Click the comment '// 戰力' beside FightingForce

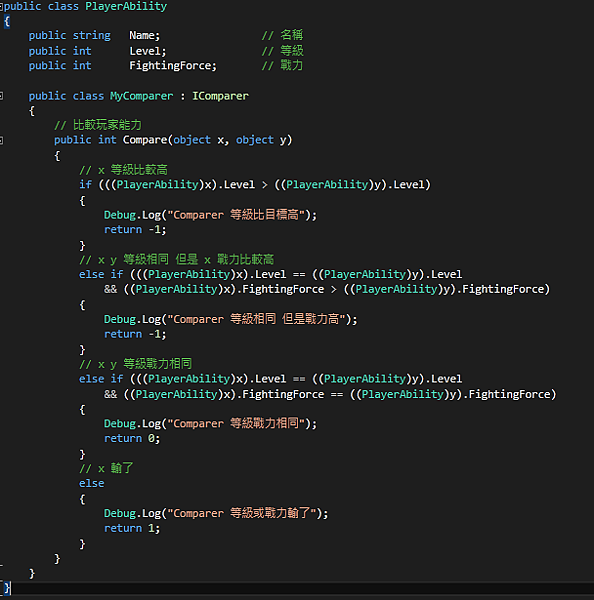tap(282, 65)
